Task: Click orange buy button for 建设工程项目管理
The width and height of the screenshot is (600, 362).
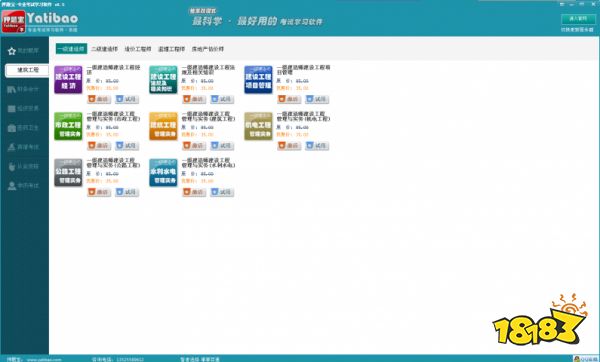Action: point(289,99)
